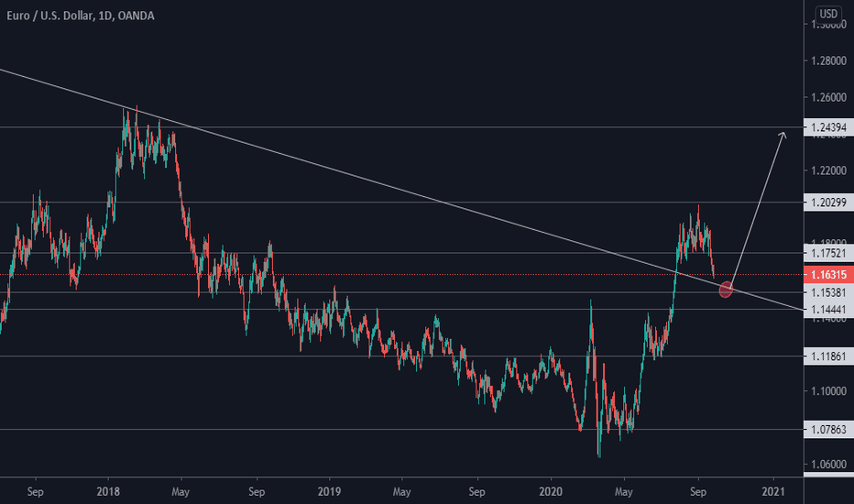Select the 1.11861 price level label
The image size is (854, 504).
[828, 356]
